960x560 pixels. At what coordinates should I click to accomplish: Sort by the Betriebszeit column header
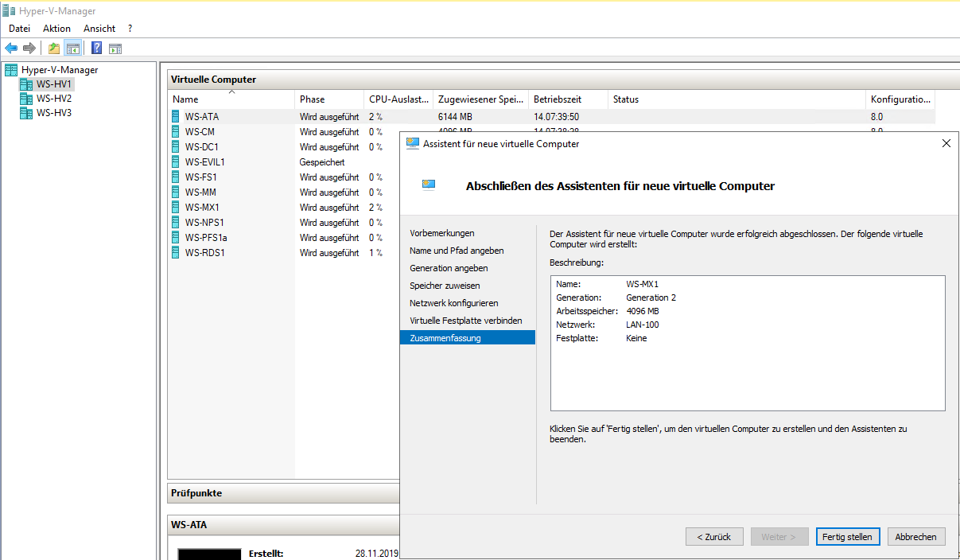point(569,99)
